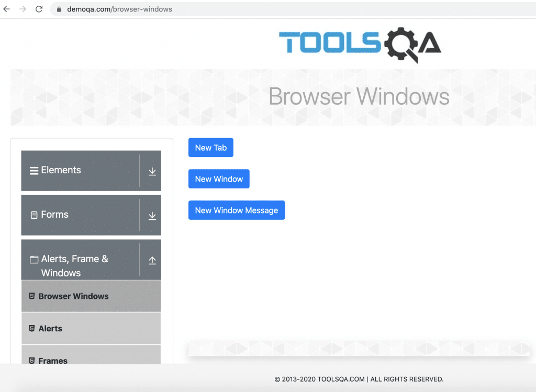Click the New Window button

coord(219,178)
